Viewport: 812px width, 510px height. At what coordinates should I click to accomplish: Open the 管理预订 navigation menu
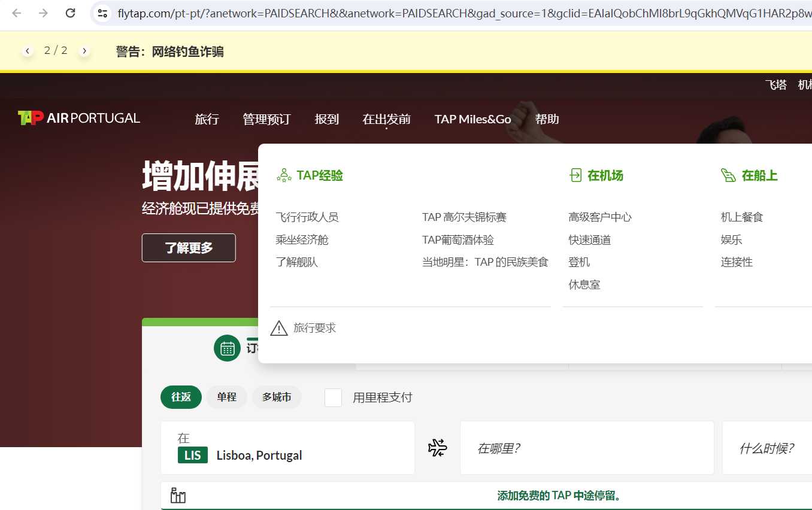click(x=266, y=119)
